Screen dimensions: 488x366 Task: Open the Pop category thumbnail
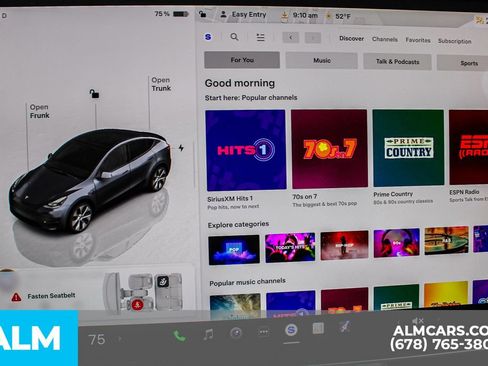[234, 250]
